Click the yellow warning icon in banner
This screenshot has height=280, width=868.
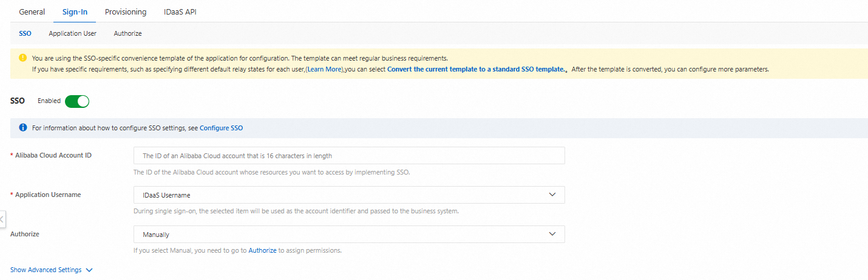(23, 58)
